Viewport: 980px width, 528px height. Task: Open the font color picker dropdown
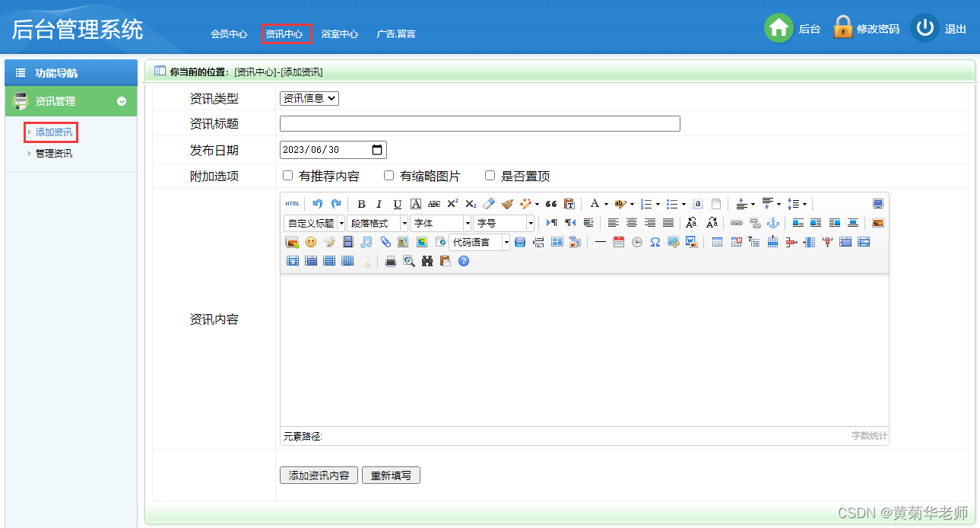coord(604,203)
